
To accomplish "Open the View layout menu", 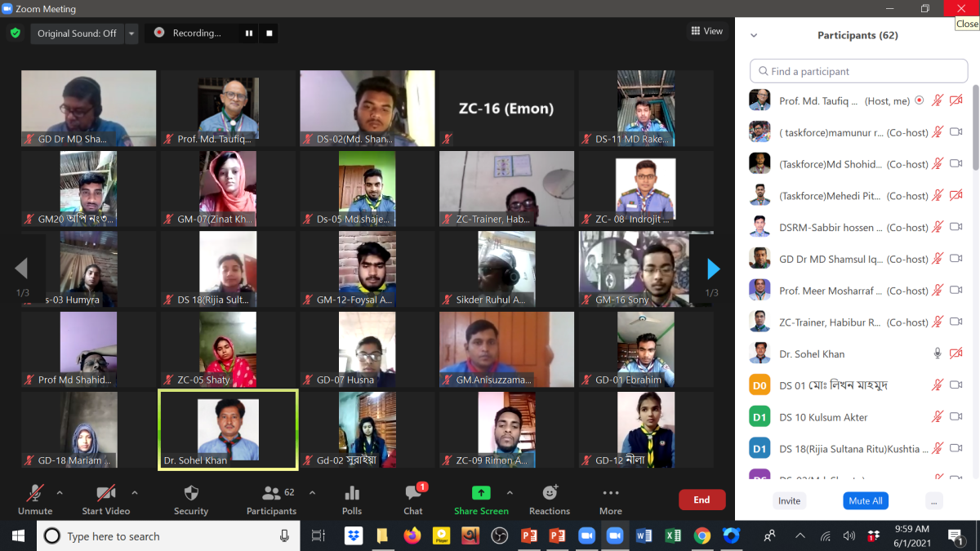I will [706, 31].
